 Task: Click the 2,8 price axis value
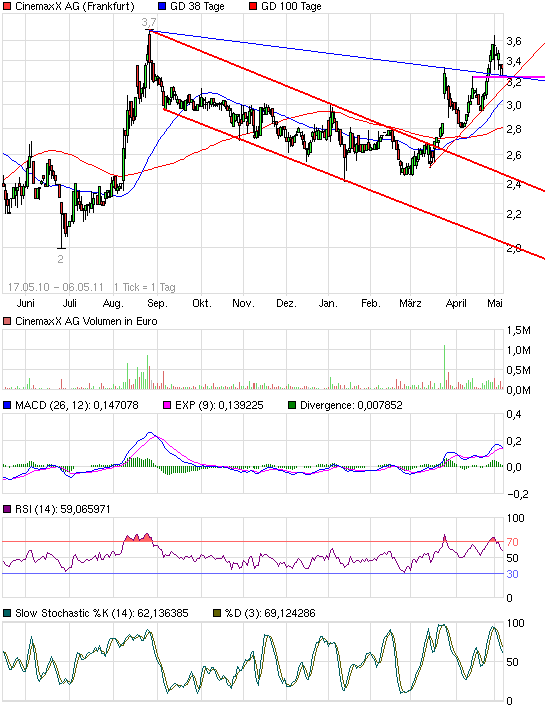coord(514,130)
